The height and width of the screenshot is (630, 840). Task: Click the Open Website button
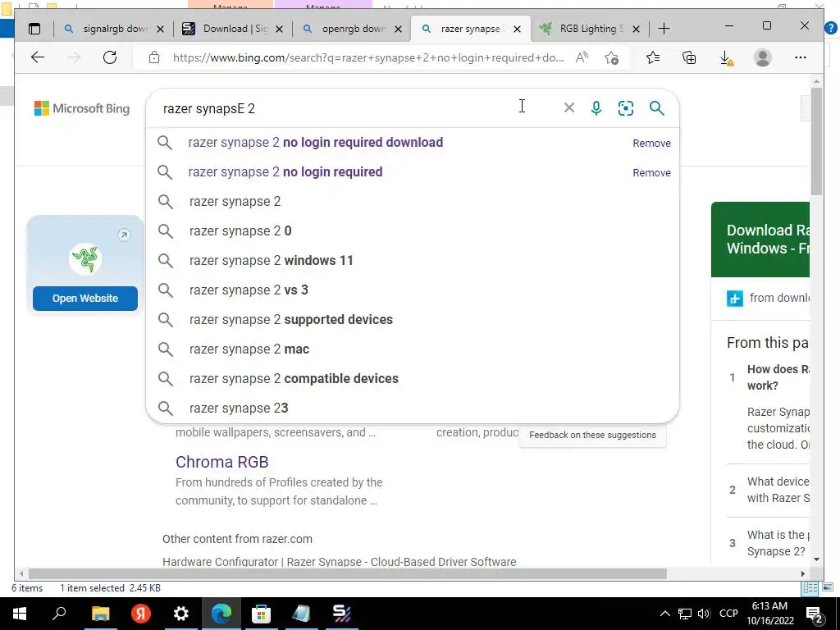(x=85, y=299)
